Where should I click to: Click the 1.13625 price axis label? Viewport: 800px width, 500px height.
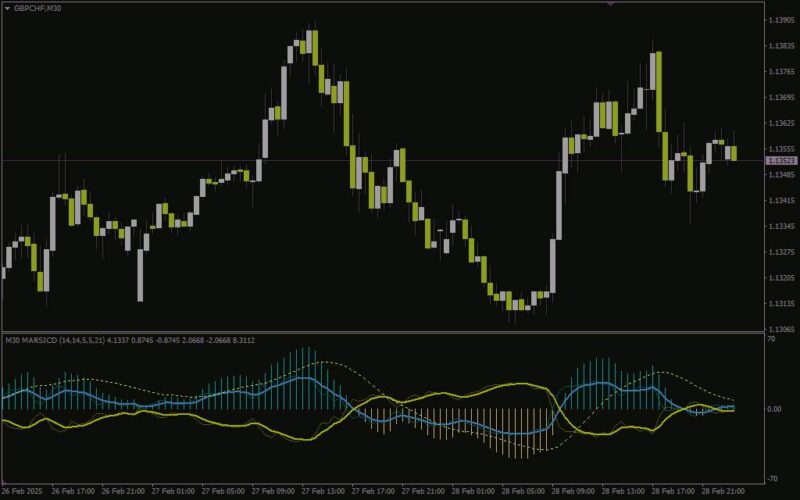coord(782,123)
